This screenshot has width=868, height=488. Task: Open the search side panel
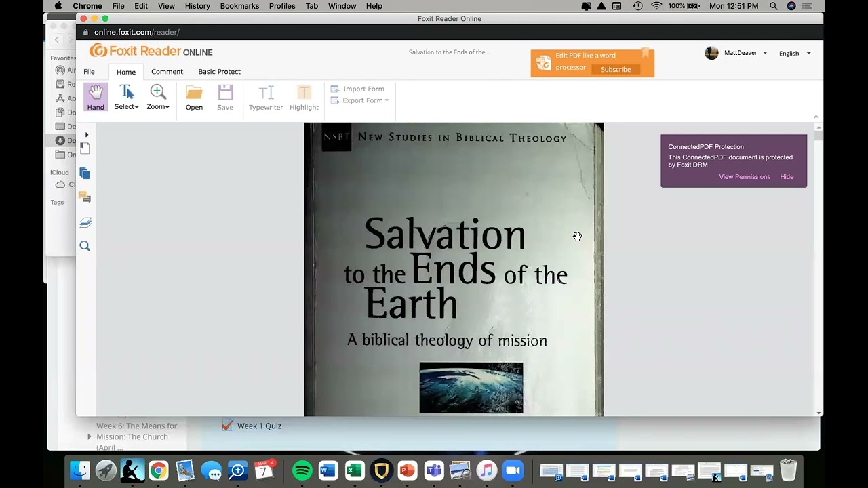(x=85, y=246)
